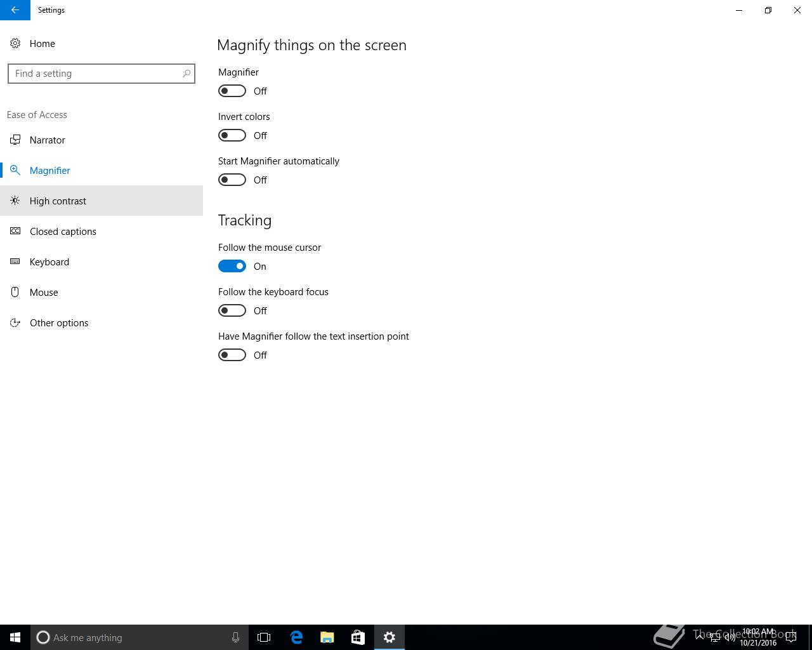Screen dimensions: 812x650
Task: Click the Keyboard icon in the sidebar
Action: [x=15, y=262]
